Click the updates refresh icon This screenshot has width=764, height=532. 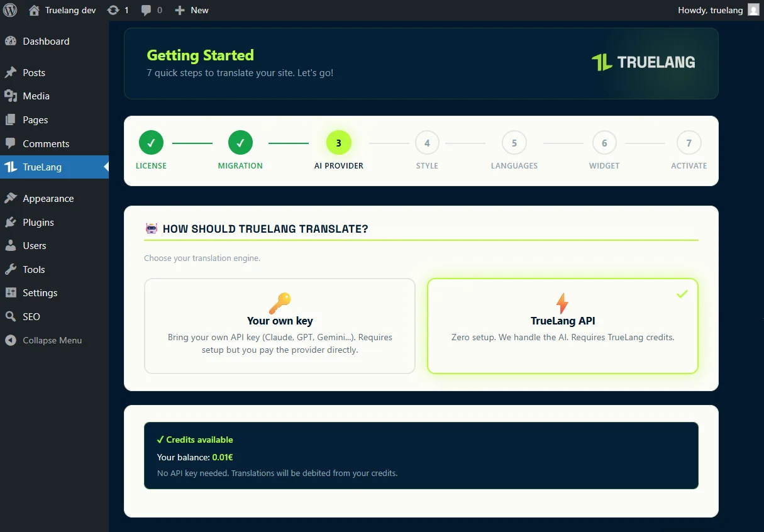click(x=113, y=10)
